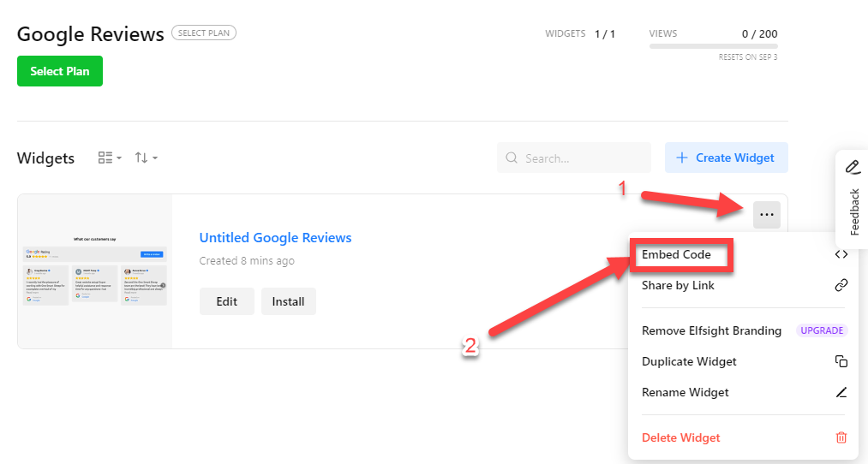Open the three-dot widget options menu
Screen dimensions: 868x464
point(767,215)
